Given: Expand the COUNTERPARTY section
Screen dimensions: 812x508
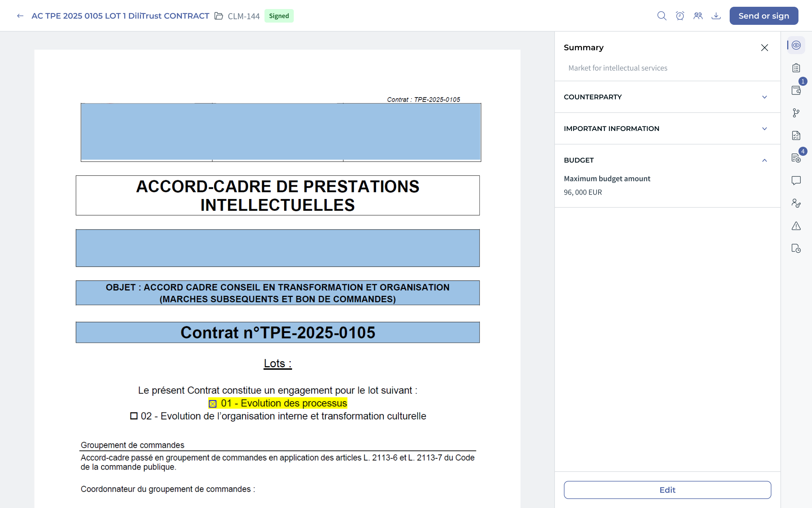Looking at the screenshot, I should pos(668,97).
